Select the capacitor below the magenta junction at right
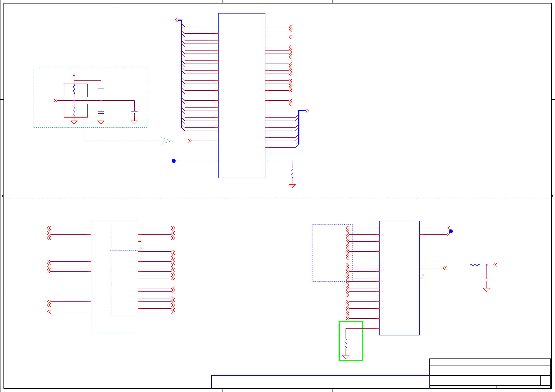Screen dimensions: 555x392 [486, 280]
